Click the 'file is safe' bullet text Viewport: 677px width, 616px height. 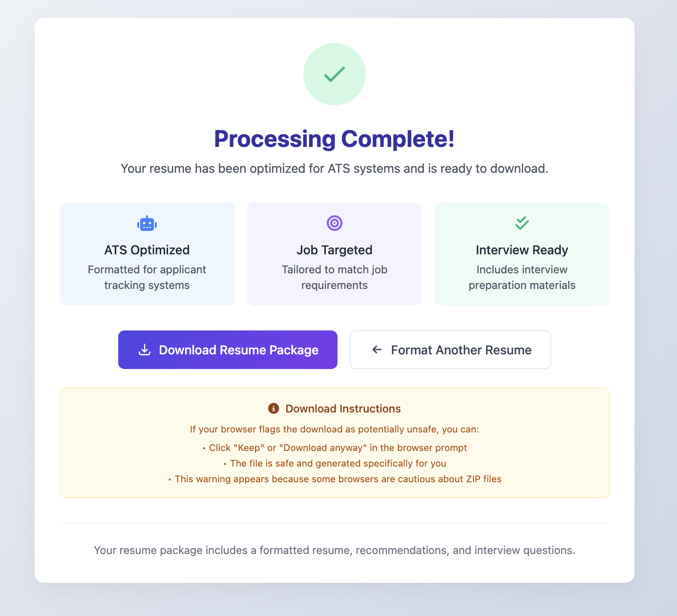click(335, 463)
